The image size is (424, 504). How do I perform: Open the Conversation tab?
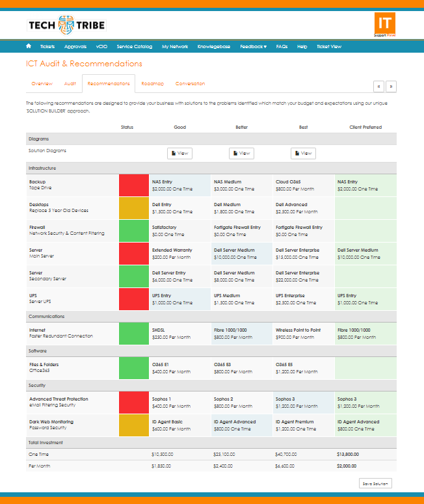click(190, 84)
